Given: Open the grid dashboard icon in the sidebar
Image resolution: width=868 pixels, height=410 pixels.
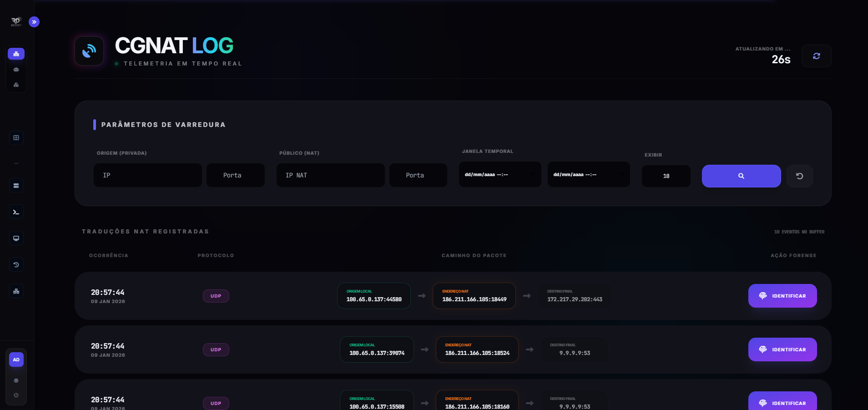Looking at the screenshot, I should tap(16, 138).
